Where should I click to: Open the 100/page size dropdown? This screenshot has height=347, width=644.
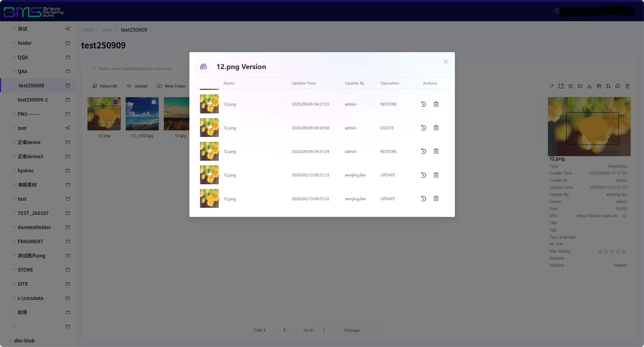click(x=358, y=330)
